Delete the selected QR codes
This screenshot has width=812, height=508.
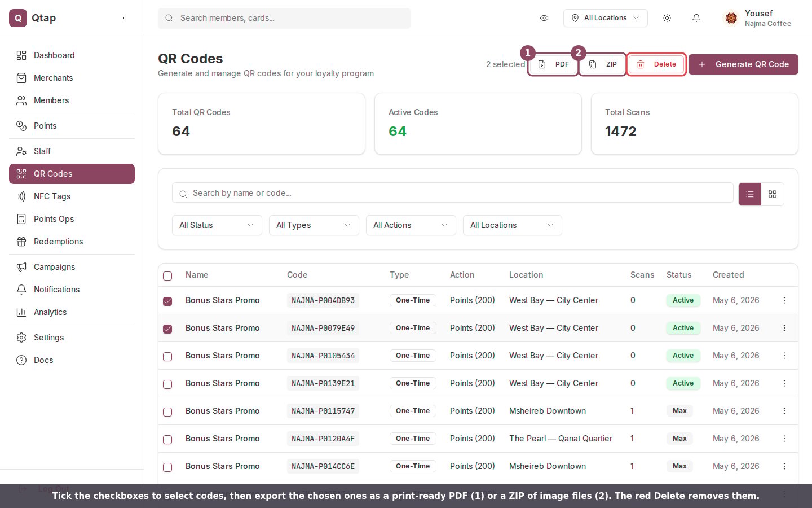click(x=656, y=64)
